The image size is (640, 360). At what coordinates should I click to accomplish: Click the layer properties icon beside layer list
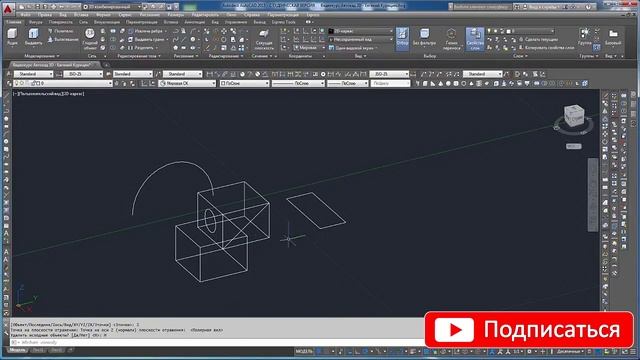pyautogui.click(x=9, y=83)
